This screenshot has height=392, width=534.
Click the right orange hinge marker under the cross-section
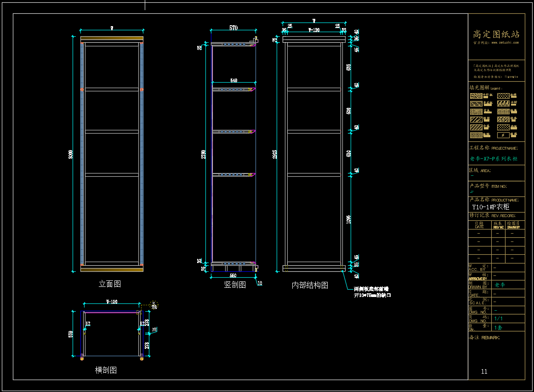[141, 358]
